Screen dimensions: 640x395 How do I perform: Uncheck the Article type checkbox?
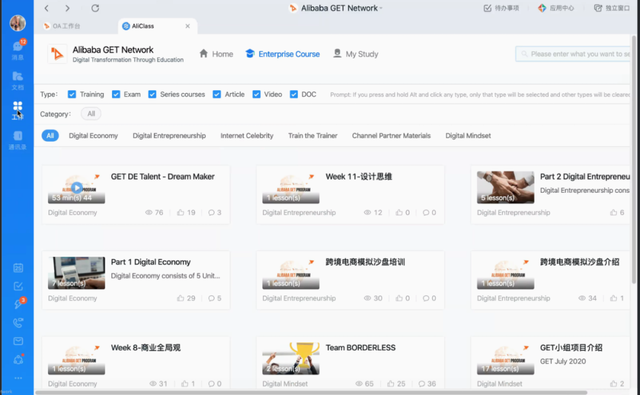pyautogui.click(x=217, y=94)
